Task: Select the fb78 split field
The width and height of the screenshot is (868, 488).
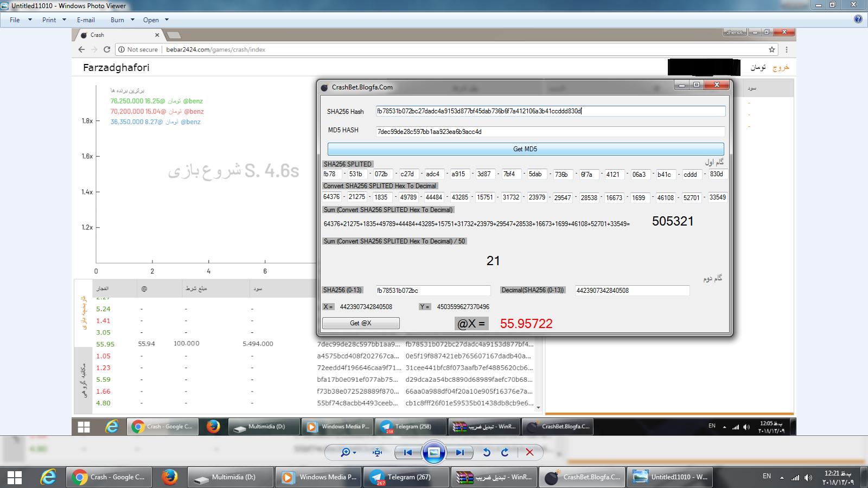Action: [x=331, y=174]
